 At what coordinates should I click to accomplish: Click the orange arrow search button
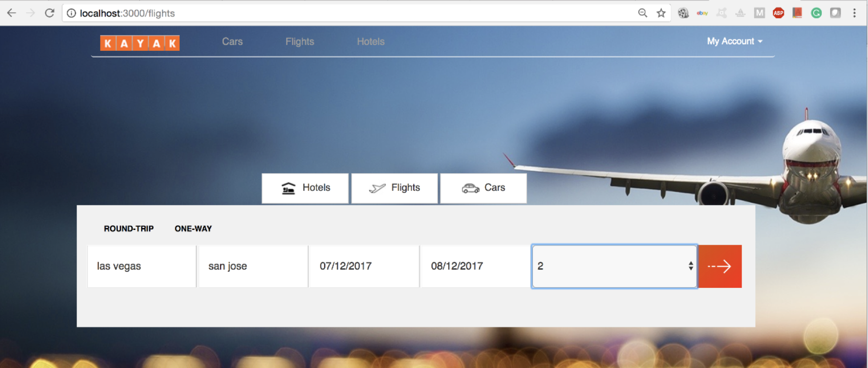720,266
